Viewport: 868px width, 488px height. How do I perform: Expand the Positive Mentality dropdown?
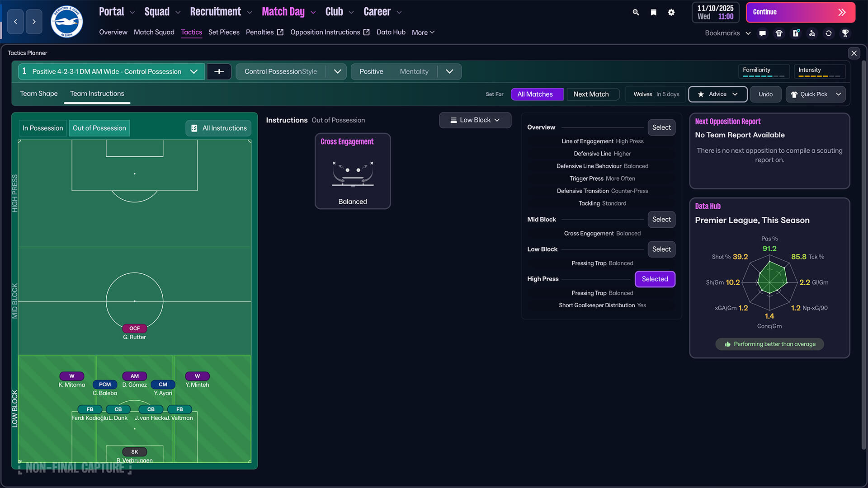pos(450,71)
